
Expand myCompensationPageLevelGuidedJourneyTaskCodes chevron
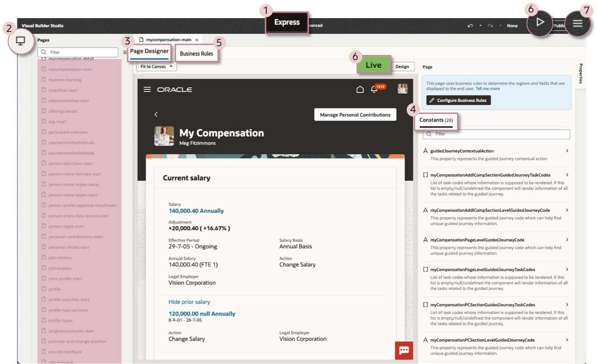[567, 269]
